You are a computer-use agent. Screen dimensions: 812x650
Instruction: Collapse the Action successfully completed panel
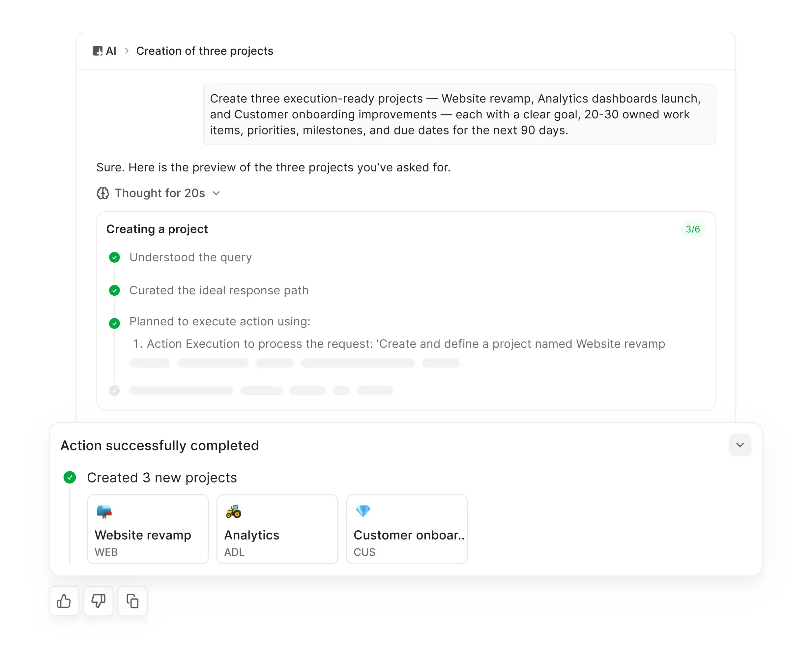[x=740, y=445]
